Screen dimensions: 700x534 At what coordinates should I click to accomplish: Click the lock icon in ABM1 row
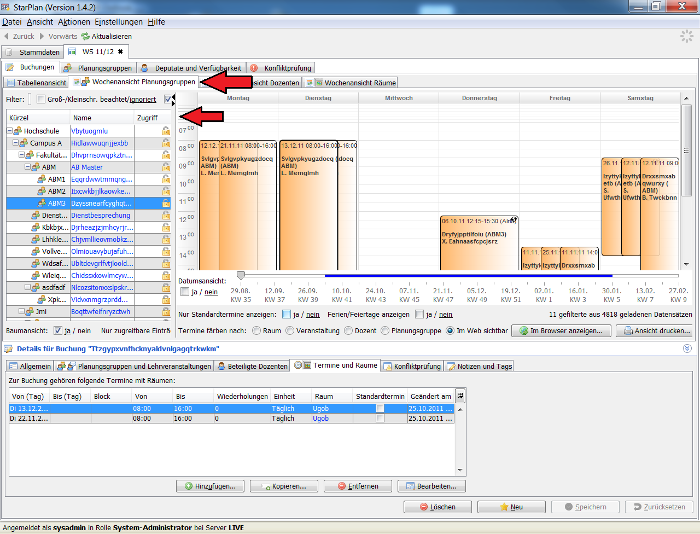(166, 179)
